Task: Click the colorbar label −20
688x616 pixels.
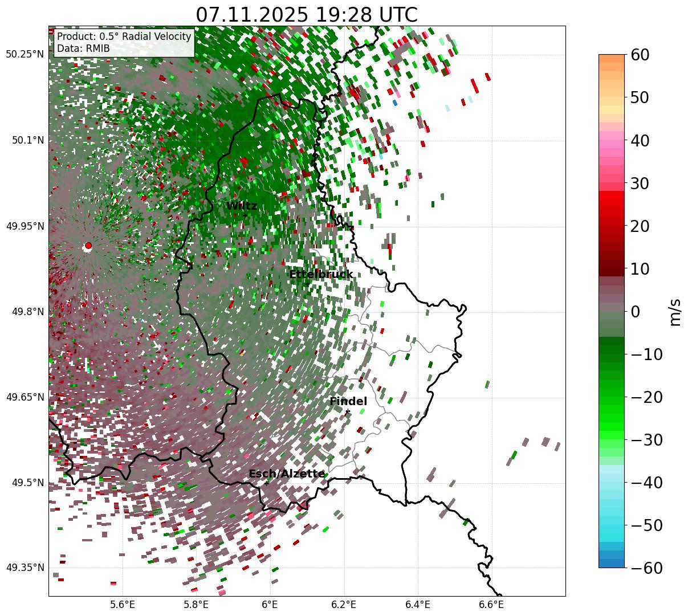Action: [x=646, y=397]
